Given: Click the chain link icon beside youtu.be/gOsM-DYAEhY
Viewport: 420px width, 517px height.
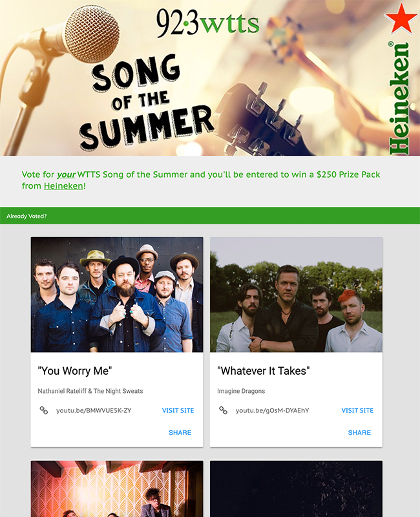Looking at the screenshot, I should (x=223, y=410).
